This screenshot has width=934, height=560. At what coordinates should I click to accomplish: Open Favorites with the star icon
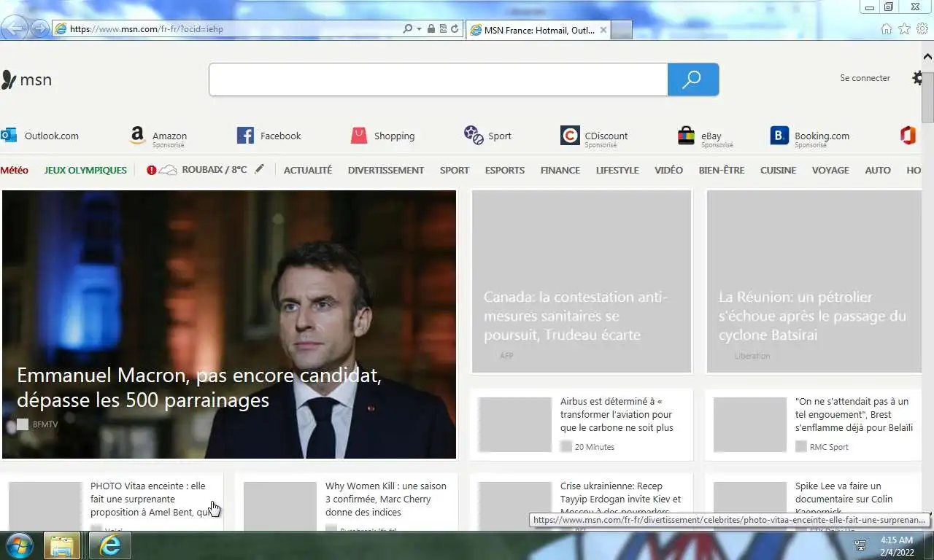904,29
